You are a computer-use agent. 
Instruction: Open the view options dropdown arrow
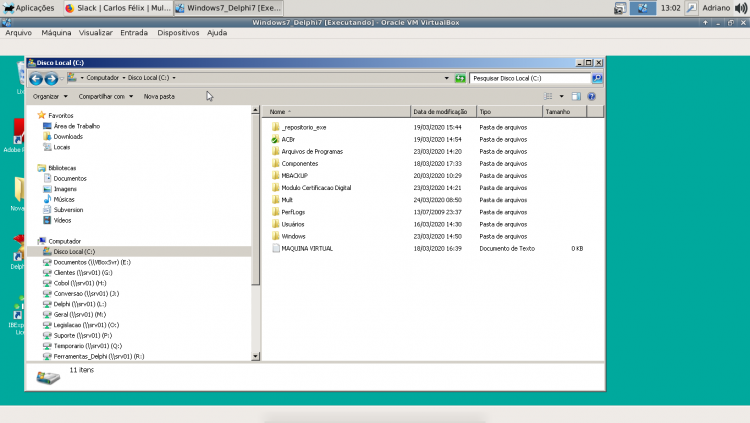click(x=562, y=96)
